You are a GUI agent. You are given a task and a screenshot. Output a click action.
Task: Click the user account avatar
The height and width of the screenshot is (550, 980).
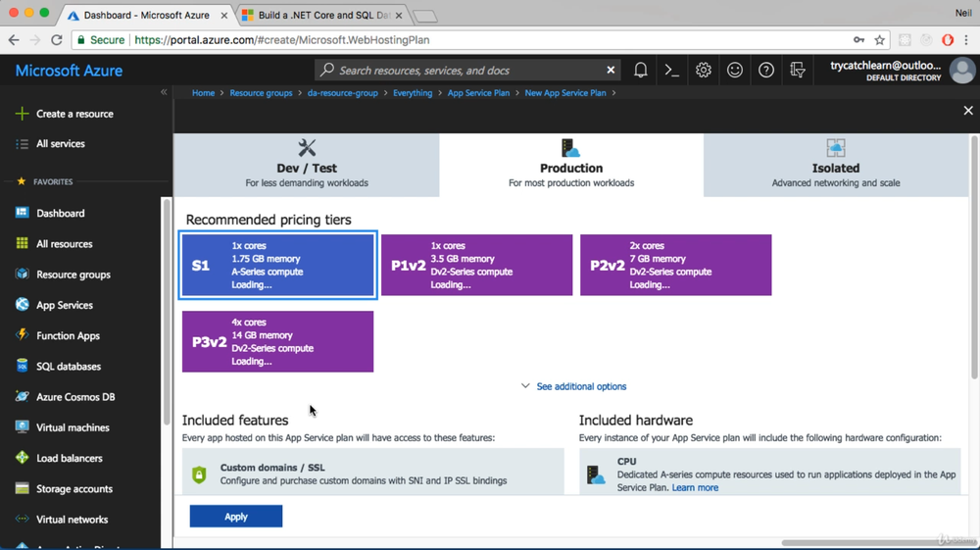(962, 70)
